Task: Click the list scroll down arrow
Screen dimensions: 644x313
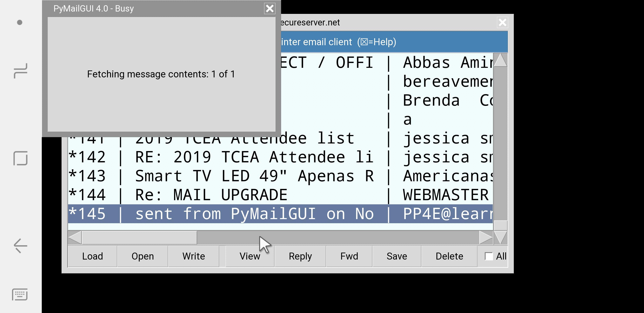Action: pyautogui.click(x=500, y=237)
